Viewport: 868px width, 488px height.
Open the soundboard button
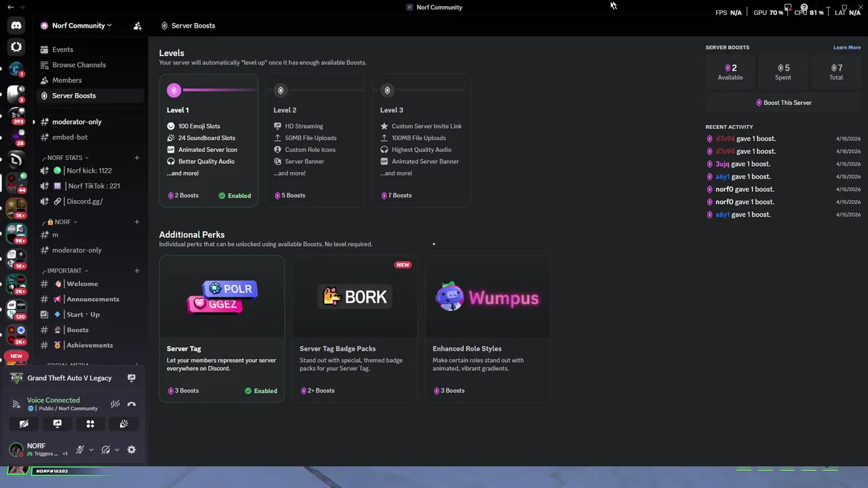123,424
